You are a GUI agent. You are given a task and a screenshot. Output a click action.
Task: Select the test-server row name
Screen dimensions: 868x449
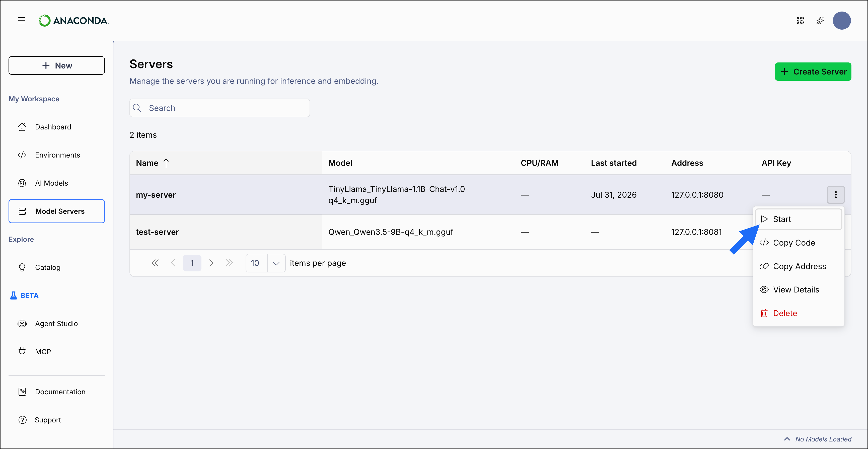click(x=157, y=232)
